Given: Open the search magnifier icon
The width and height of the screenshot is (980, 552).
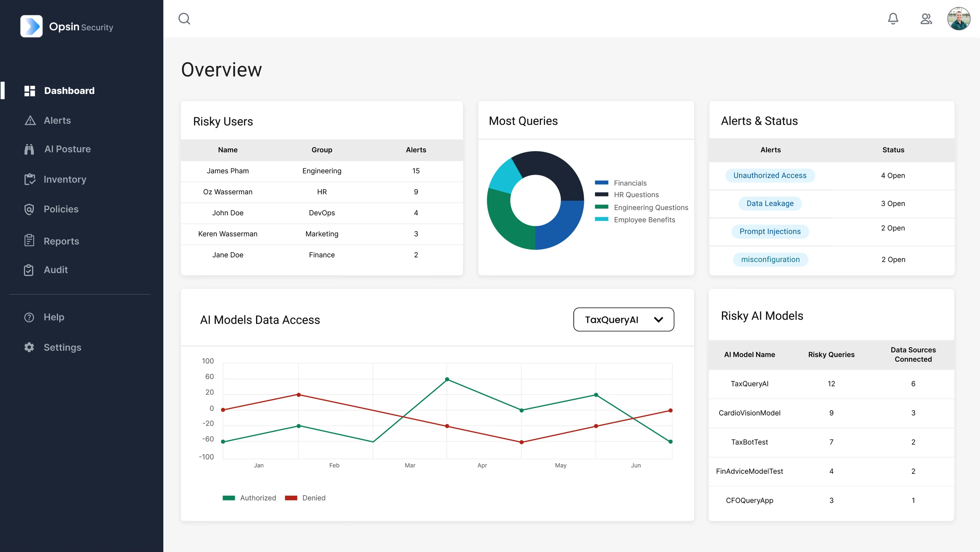Looking at the screenshot, I should 185,19.
